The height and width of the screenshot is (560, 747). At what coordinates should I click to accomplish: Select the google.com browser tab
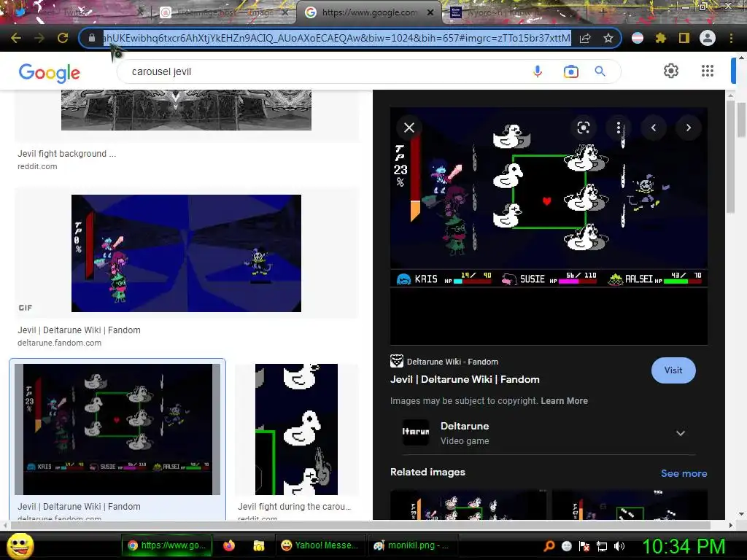[368, 12]
